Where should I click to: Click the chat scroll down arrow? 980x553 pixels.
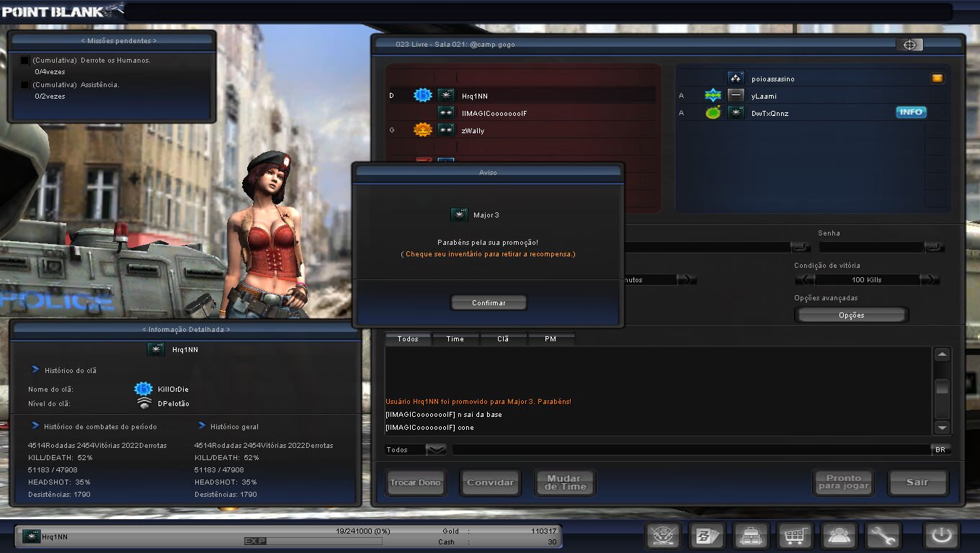[x=942, y=427]
